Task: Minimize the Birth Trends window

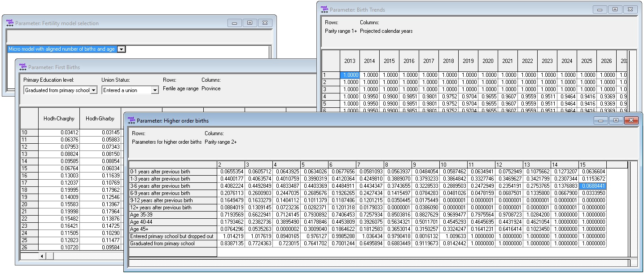Action: 600,9
